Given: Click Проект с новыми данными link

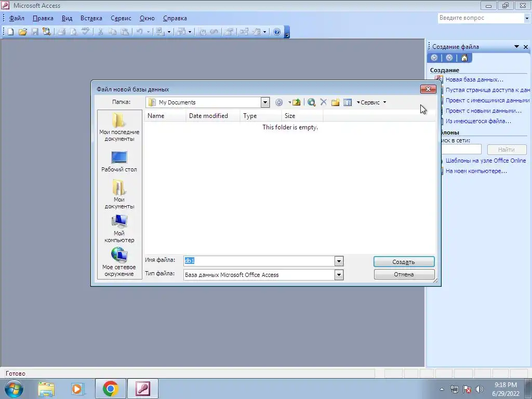Looking at the screenshot, I should tap(484, 111).
